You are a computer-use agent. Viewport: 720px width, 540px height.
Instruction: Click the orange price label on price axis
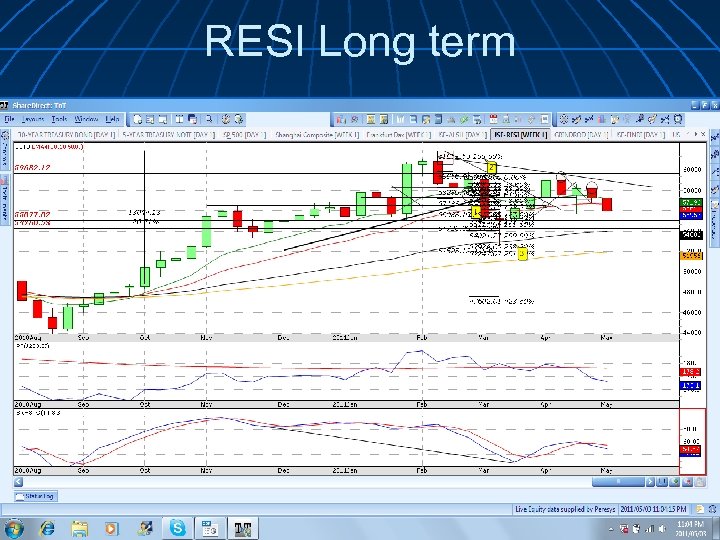click(x=691, y=255)
